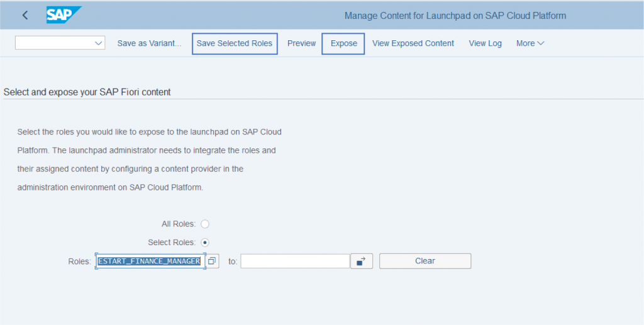
Task: Click the page title Manage Content for Launchpad
Action: coord(455,16)
